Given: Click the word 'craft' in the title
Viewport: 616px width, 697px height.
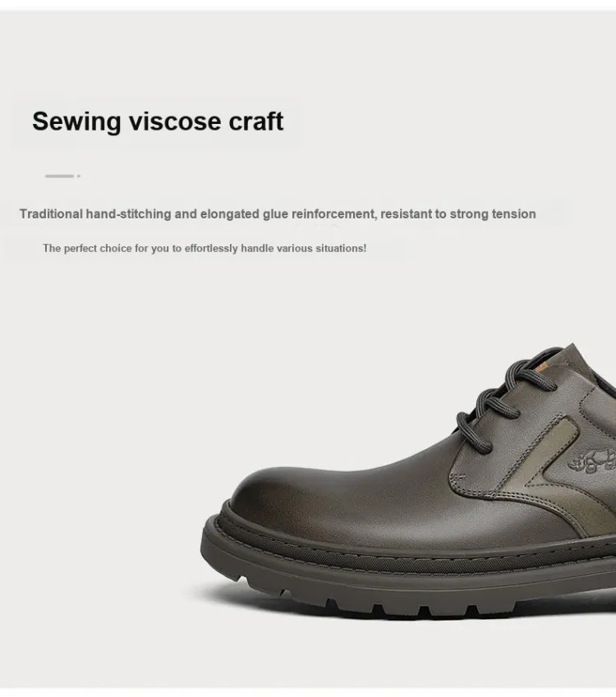Looking at the screenshot, I should point(255,121).
